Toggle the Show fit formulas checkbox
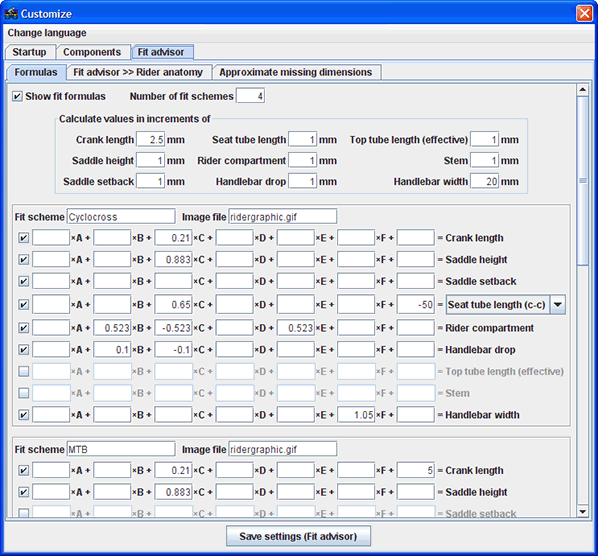The image size is (598, 556). (x=17, y=96)
